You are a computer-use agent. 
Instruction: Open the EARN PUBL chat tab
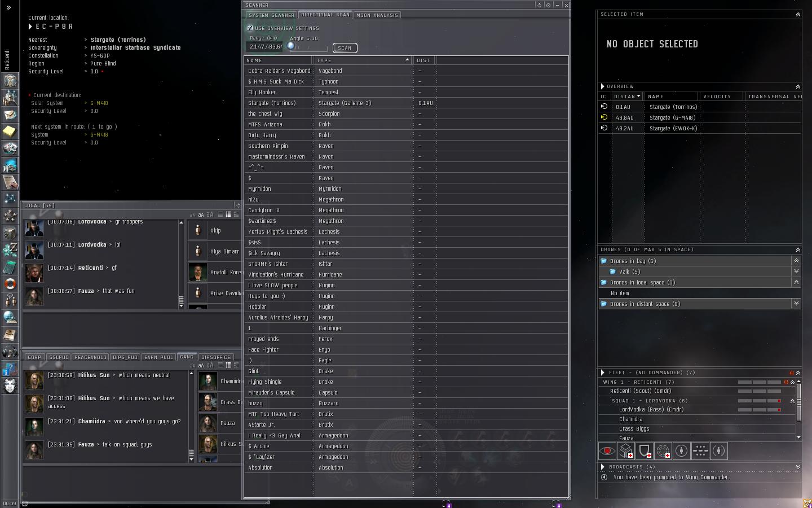[158, 357]
